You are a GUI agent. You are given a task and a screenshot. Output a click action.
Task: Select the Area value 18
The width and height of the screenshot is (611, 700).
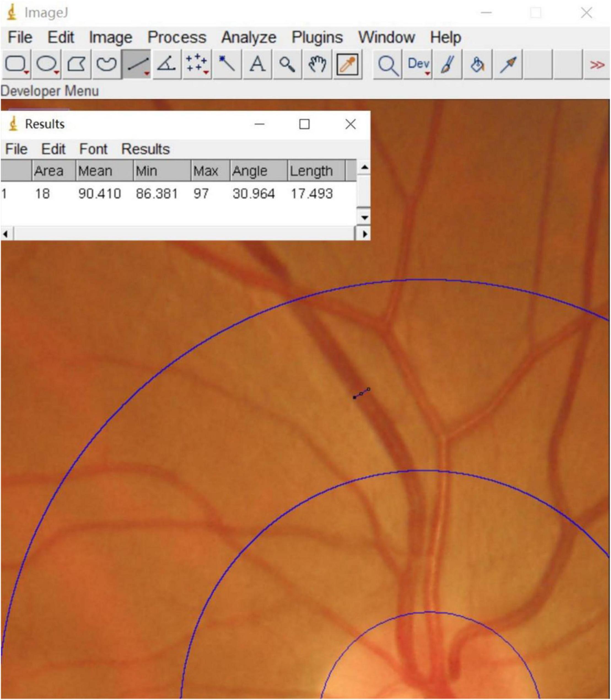[x=43, y=194]
